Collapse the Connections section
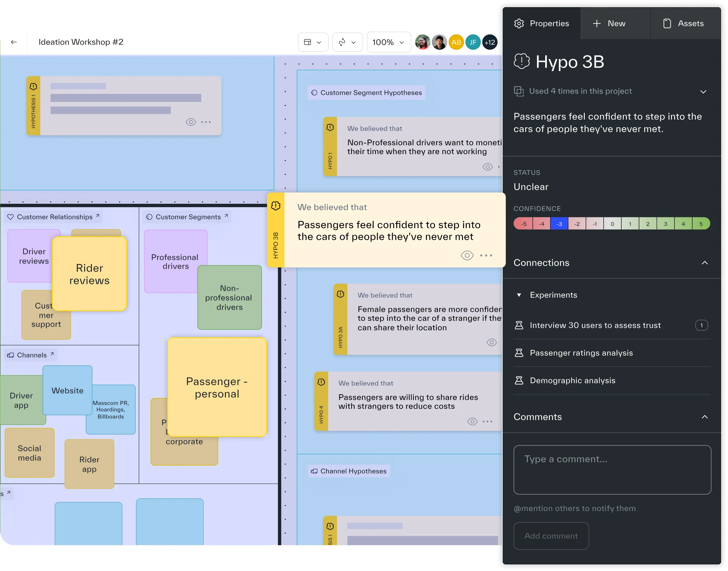 coord(705,263)
